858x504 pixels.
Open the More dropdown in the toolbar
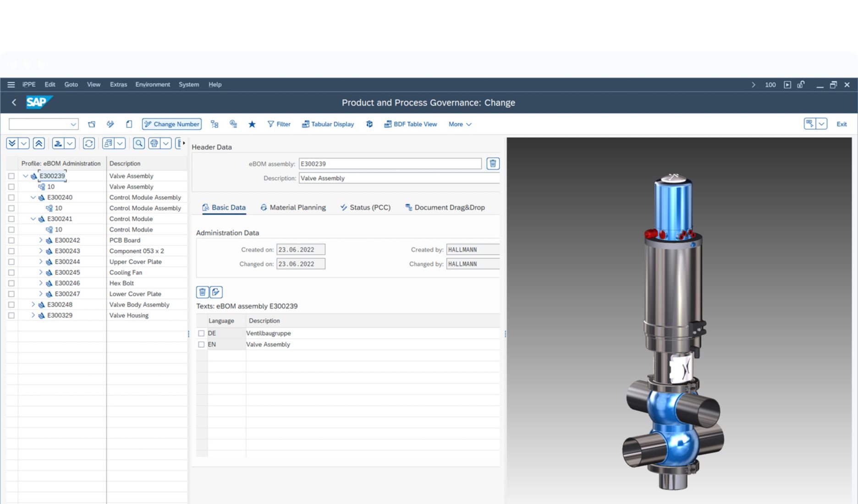click(x=459, y=124)
